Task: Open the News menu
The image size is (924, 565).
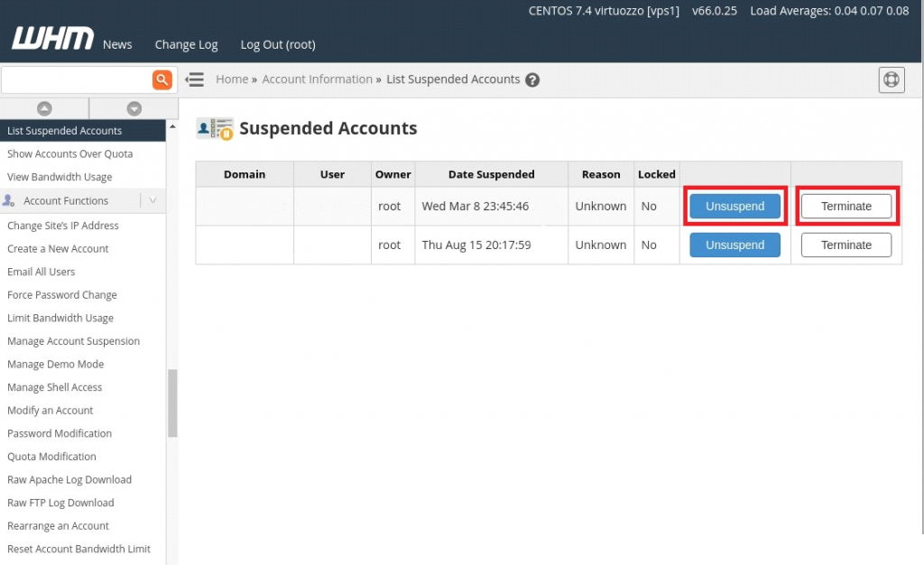Action: (117, 43)
